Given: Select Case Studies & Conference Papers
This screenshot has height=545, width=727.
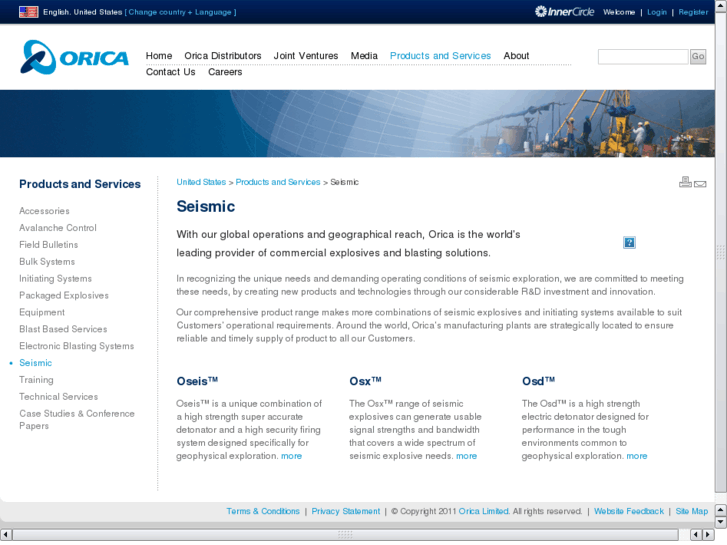Looking at the screenshot, I should click(77, 420).
